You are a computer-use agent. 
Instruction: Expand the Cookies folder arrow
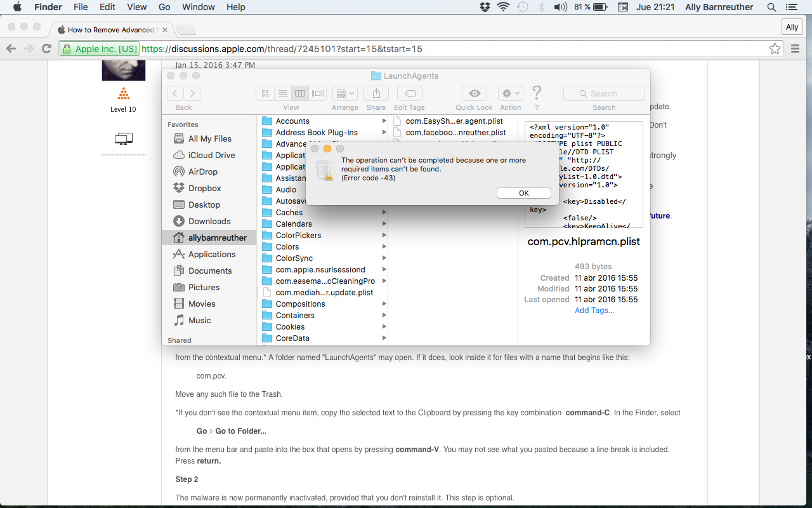[x=384, y=327]
